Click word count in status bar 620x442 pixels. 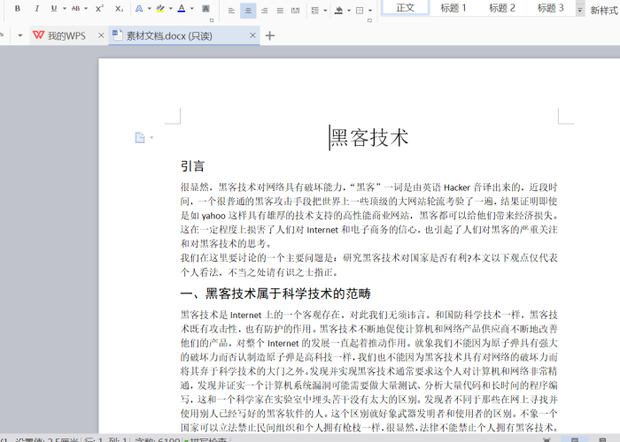pyautogui.click(x=157, y=439)
